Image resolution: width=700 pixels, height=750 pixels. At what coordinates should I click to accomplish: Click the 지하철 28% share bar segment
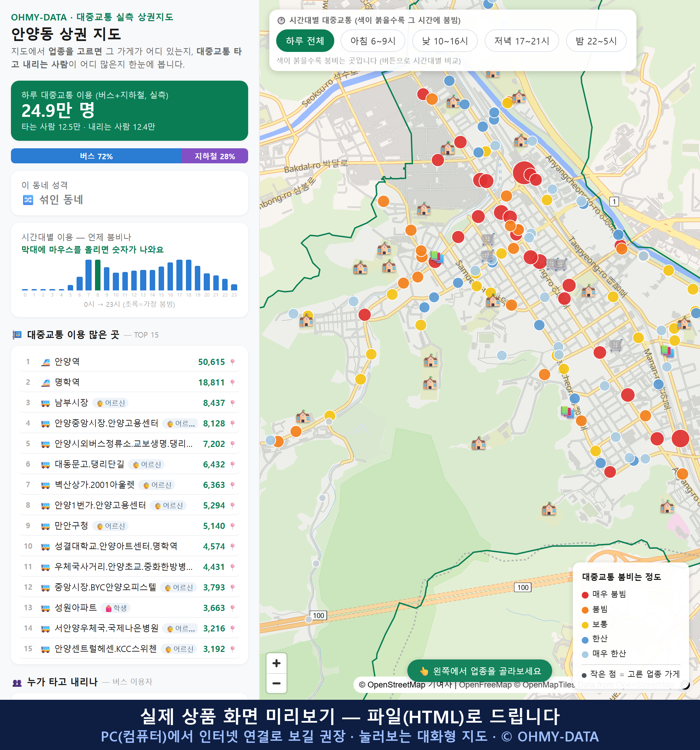coord(215,156)
